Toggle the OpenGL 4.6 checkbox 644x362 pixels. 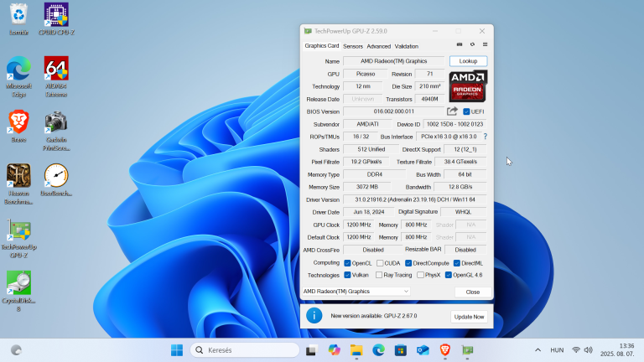coord(449,275)
